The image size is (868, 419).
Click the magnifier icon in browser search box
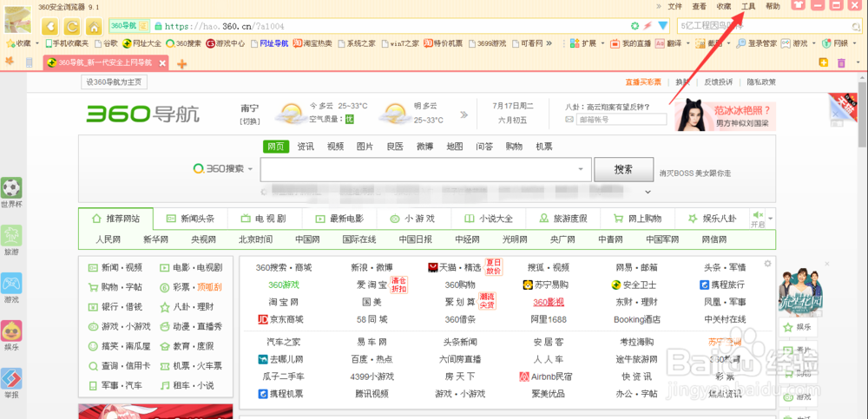click(856, 27)
